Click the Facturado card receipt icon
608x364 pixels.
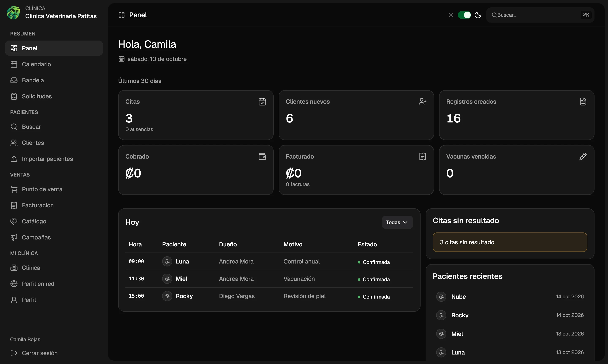coord(423,156)
